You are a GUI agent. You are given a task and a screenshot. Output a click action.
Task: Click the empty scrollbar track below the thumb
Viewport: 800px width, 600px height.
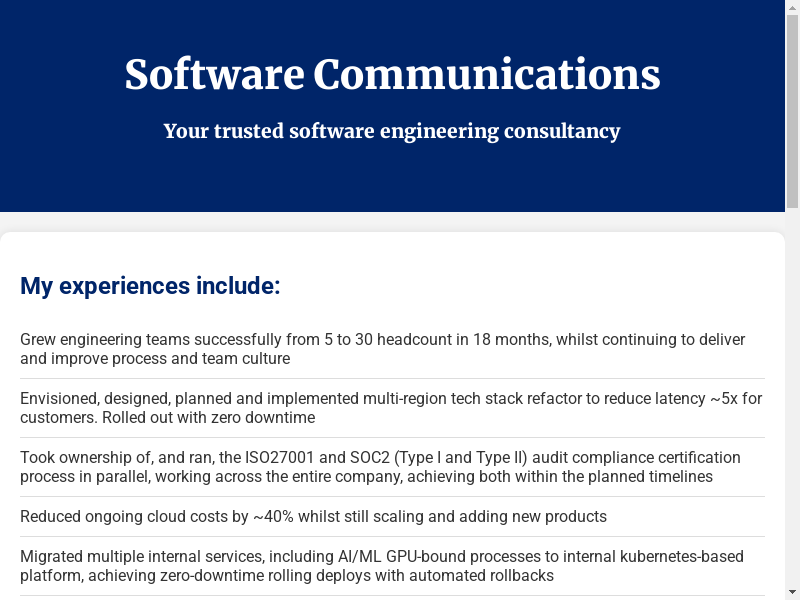[x=792, y=400]
